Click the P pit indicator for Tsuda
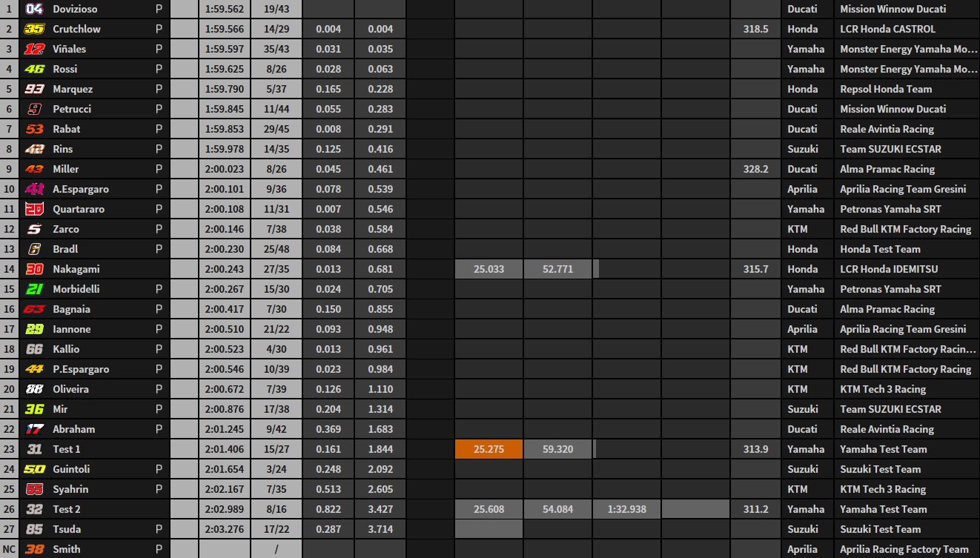Viewport: 980px width, 558px height. (x=159, y=529)
